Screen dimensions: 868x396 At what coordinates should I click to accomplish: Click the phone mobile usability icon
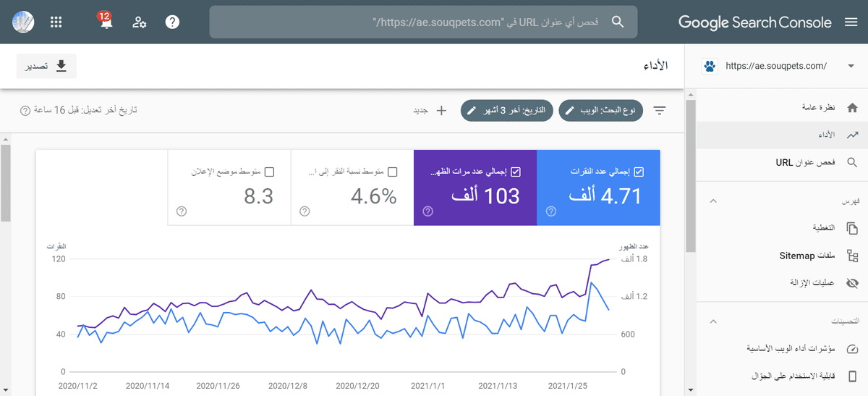pyautogui.click(x=852, y=376)
